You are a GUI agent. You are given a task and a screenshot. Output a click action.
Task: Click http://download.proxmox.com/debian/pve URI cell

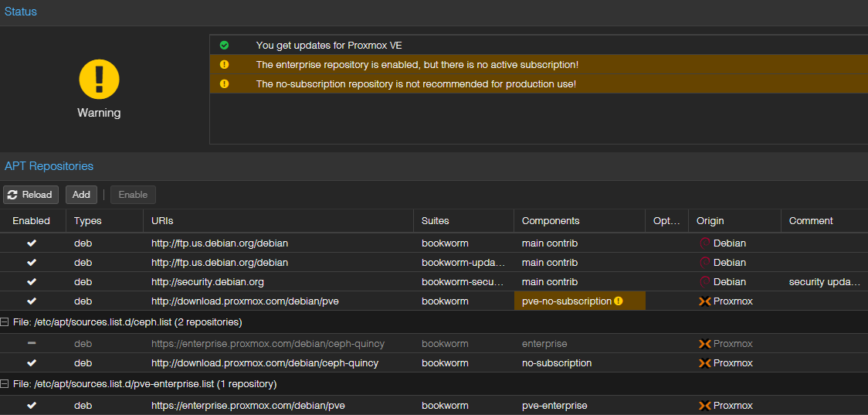279,301
